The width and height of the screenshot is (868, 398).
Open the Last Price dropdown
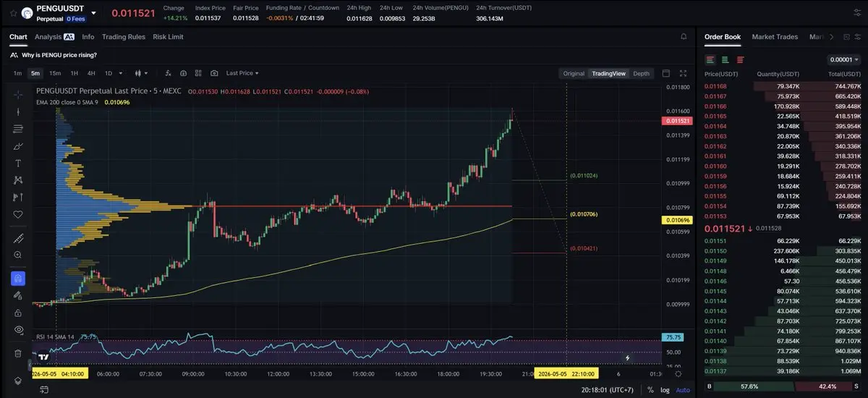tap(242, 73)
